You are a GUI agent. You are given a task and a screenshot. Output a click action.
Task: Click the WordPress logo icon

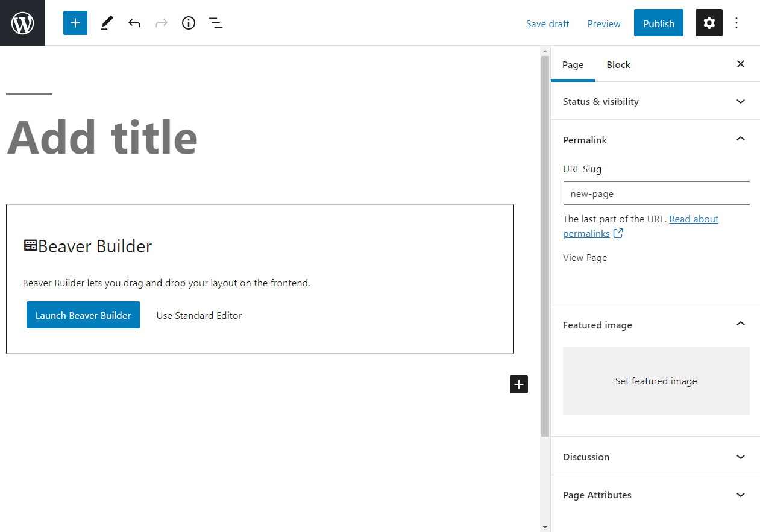(22, 23)
